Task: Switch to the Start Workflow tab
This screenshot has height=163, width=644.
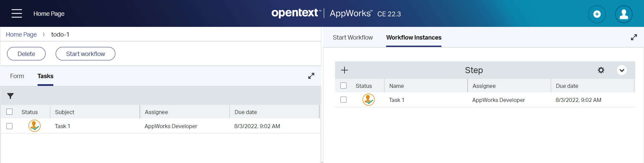Action: tap(353, 38)
